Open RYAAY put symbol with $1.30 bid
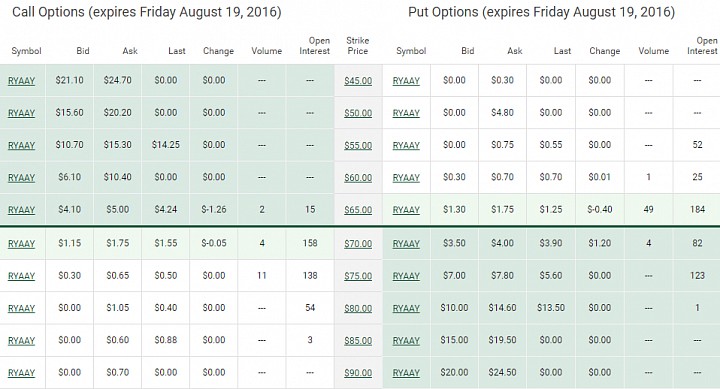The height and width of the screenshot is (389, 720). point(406,210)
